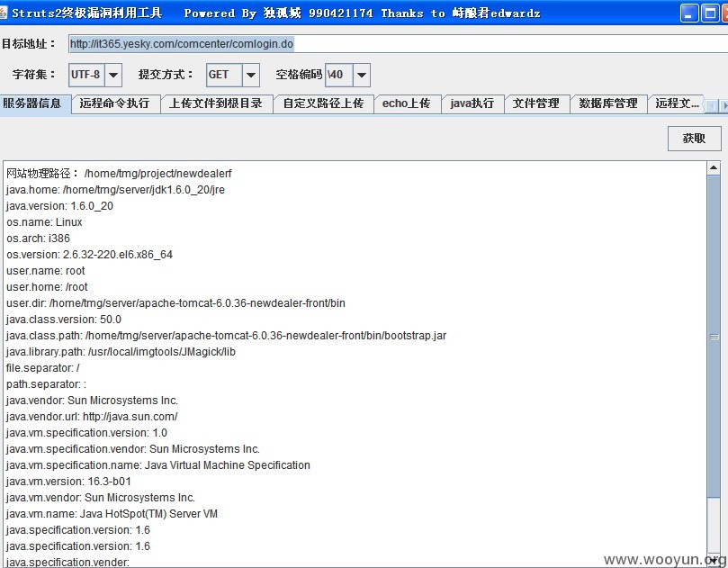Open the 上传文件到根目录 tab
Screen dimensions: 728x568
[216, 104]
